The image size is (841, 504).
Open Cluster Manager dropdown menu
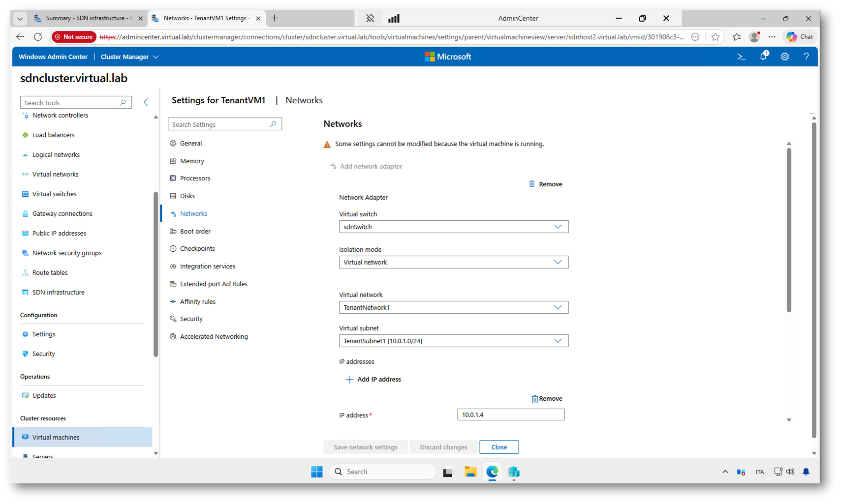click(129, 57)
